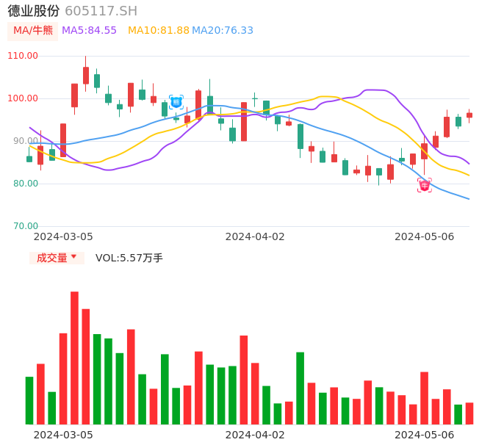Click the first green volume bar on left
Screen dimensions: 504x445
pos(29,400)
